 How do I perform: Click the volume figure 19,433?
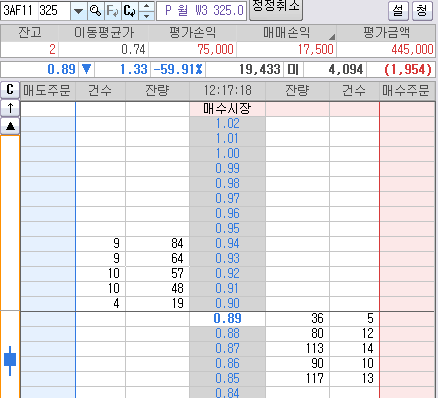pos(260,70)
